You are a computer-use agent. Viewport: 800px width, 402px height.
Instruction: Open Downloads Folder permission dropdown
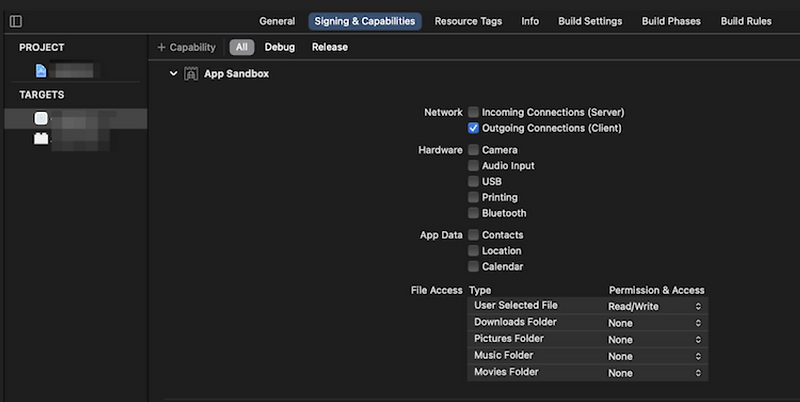[x=655, y=323]
